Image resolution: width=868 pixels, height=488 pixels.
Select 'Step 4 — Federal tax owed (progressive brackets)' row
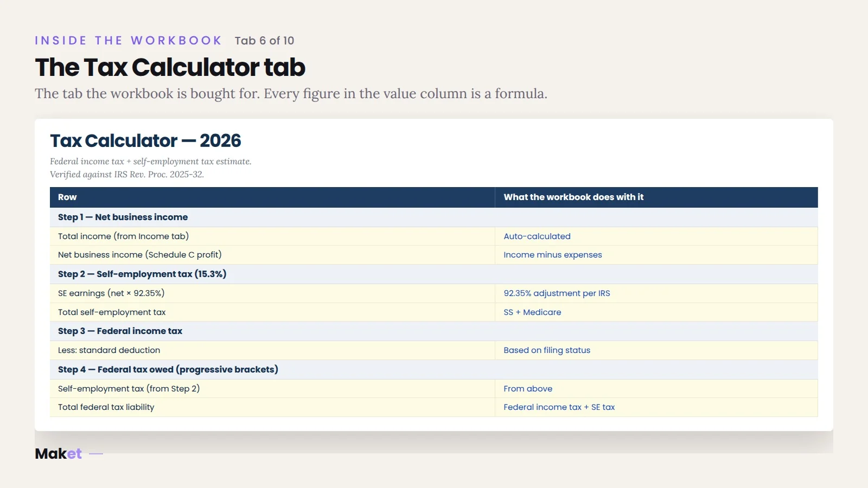[x=434, y=370]
